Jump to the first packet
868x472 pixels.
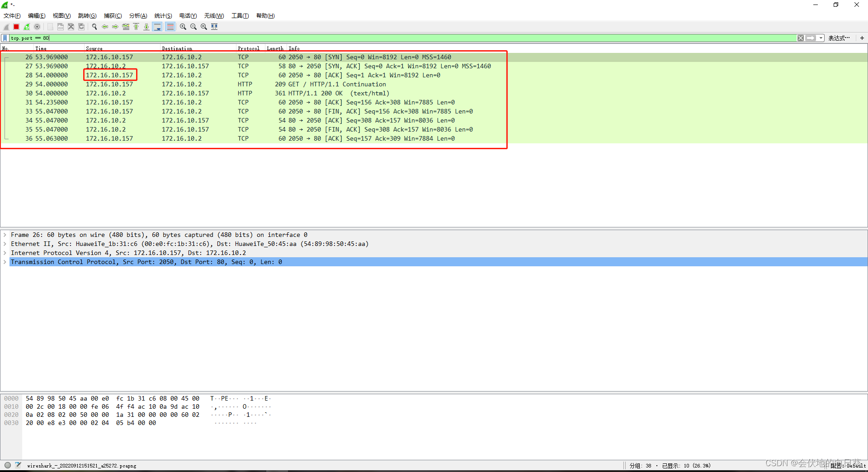click(x=136, y=27)
